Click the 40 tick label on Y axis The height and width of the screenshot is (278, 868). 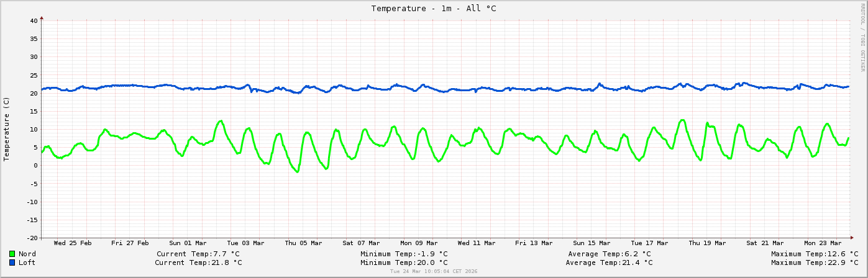[x=34, y=21]
